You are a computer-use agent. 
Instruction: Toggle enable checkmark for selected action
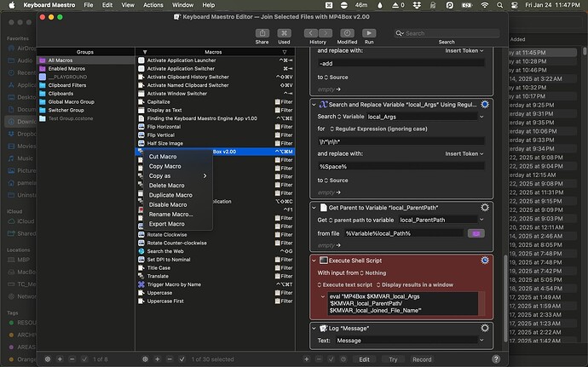coord(331,359)
